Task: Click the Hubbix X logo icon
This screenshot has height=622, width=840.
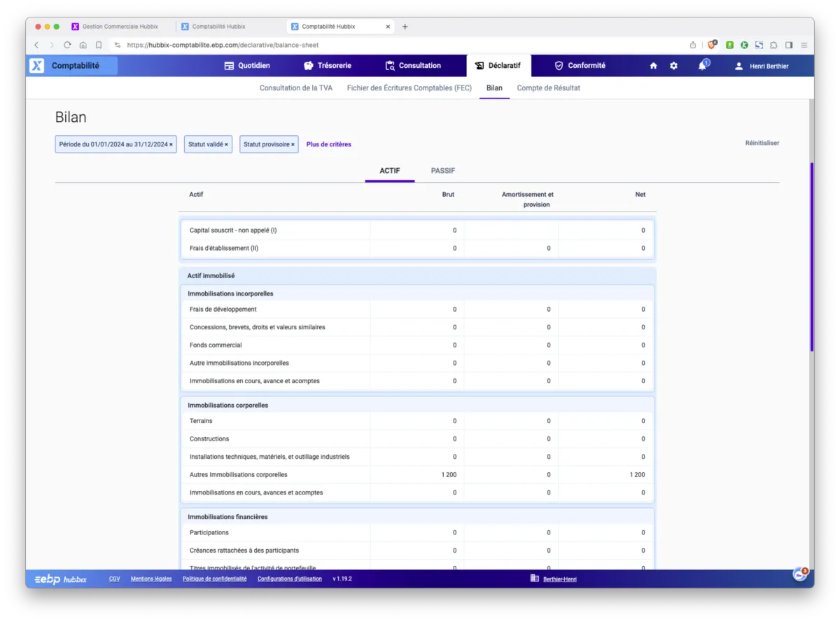Action: click(x=37, y=66)
